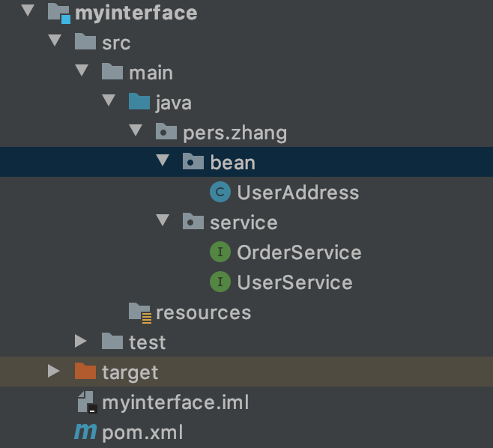The image size is (493, 448).
Task: Click the UserService interface icon
Action: 220,282
